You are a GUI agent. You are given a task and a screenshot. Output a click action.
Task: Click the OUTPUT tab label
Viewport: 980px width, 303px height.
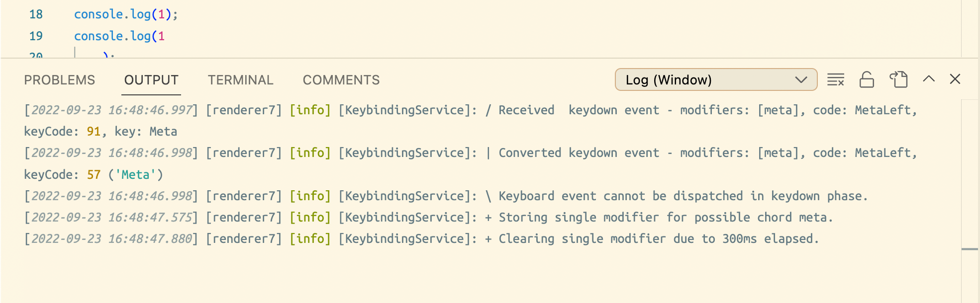click(x=151, y=79)
